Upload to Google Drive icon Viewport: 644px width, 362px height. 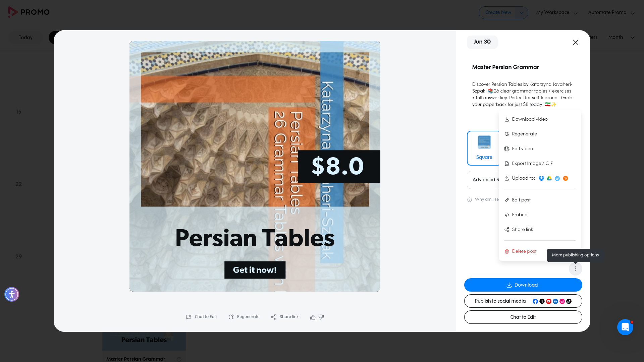click(549, 178)
